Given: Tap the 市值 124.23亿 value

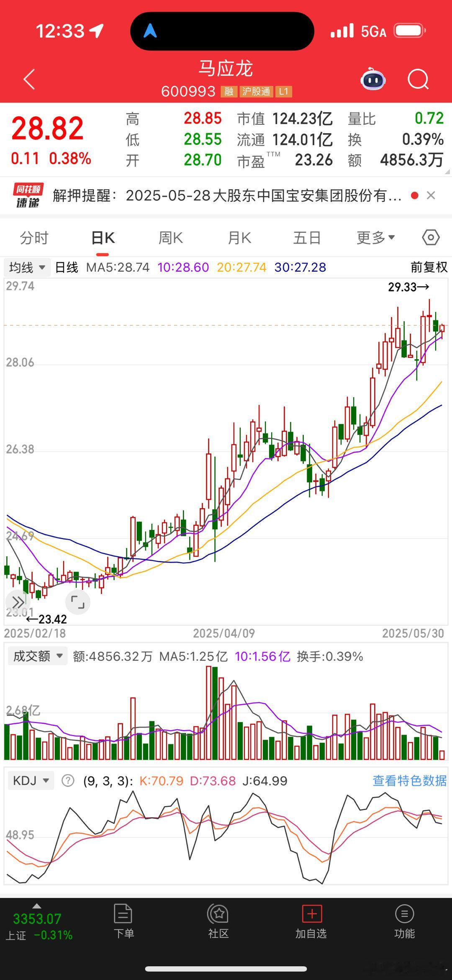Looking at the screenshot, I should point(302,119).
